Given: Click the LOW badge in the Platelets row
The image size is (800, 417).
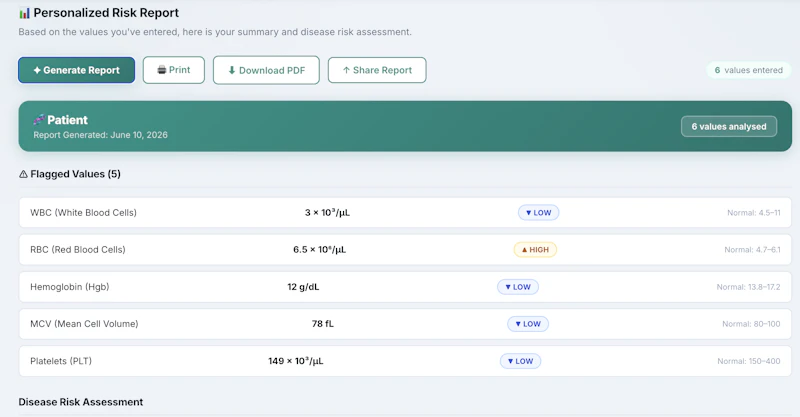Looking at the screenshot, I should pos(520,361).
